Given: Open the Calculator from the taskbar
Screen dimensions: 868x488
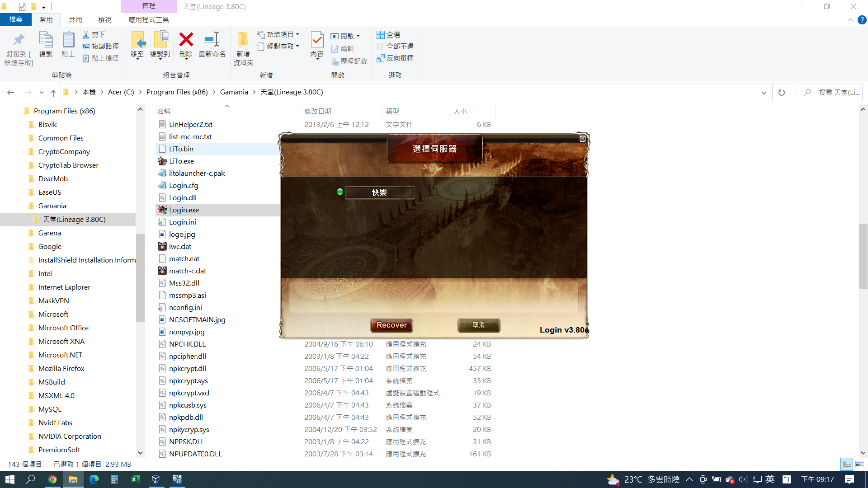Looking at the screenshot, I should point(114,479).
